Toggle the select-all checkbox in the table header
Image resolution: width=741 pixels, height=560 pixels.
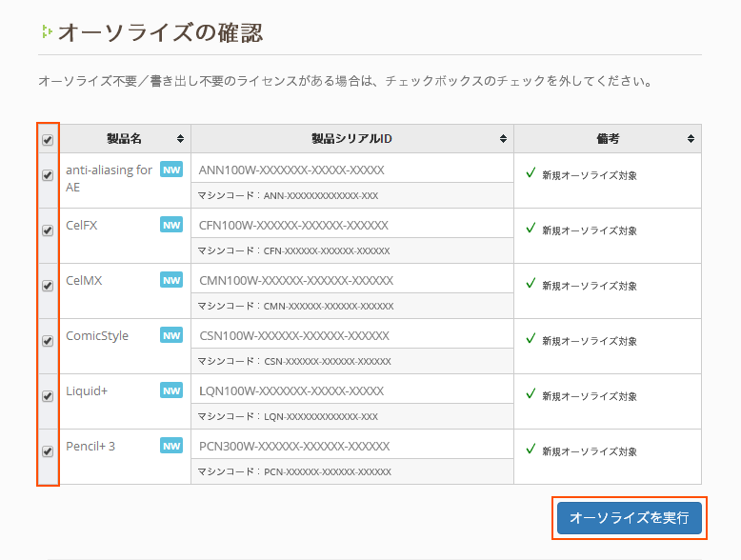pyautogui.click(x=48, y=140)
